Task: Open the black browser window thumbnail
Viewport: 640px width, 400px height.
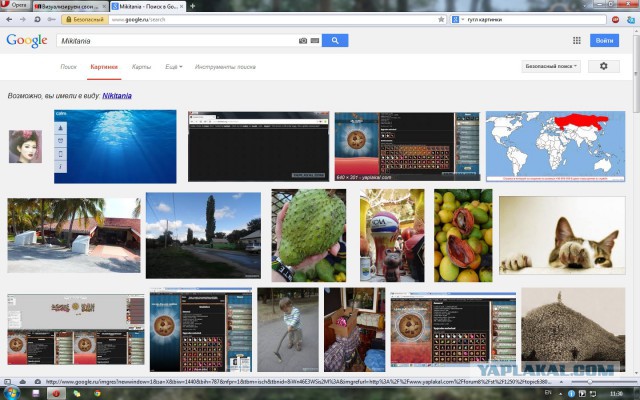Action: [258, 147]
